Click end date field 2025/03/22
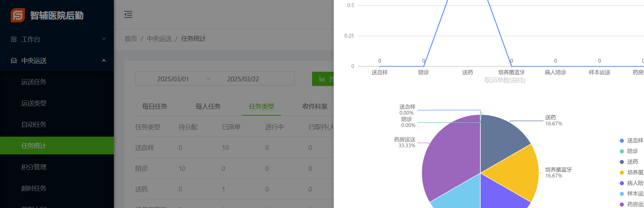This screenshot has height=208, width=644. point(243,79)
